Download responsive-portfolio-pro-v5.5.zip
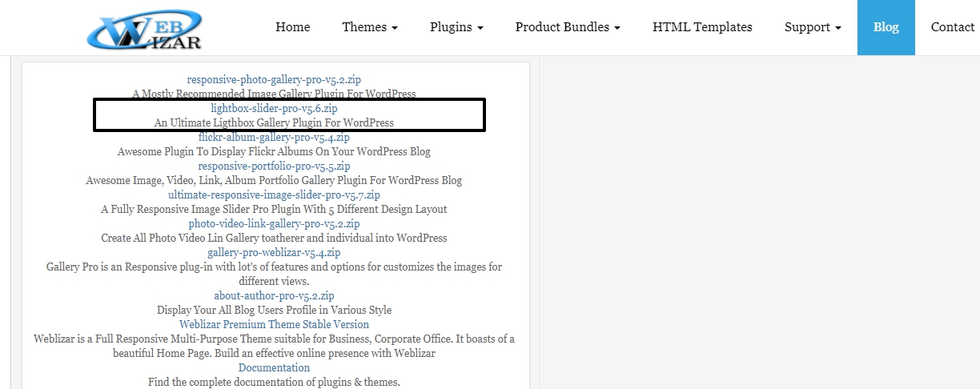This screenshot has height=389, width=980. [x=274, y=166]
